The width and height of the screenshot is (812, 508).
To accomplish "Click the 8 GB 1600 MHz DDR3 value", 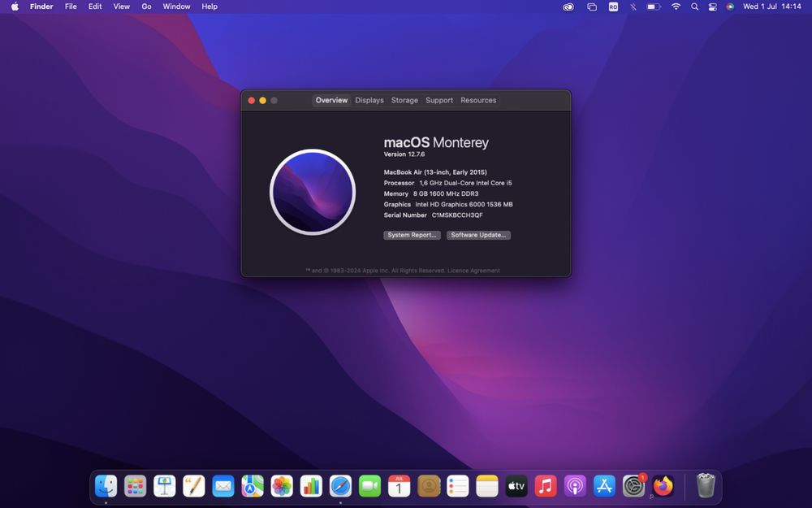I will click(x=446, y=194).
